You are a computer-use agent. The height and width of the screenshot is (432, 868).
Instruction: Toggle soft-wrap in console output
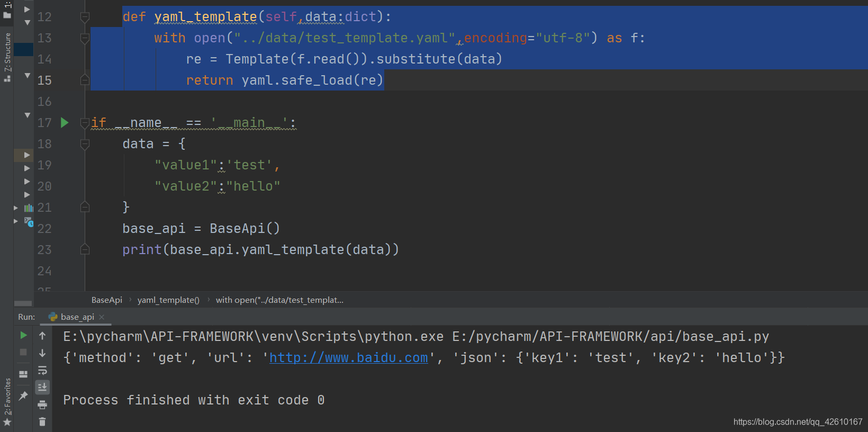click(x=42, y=370)
